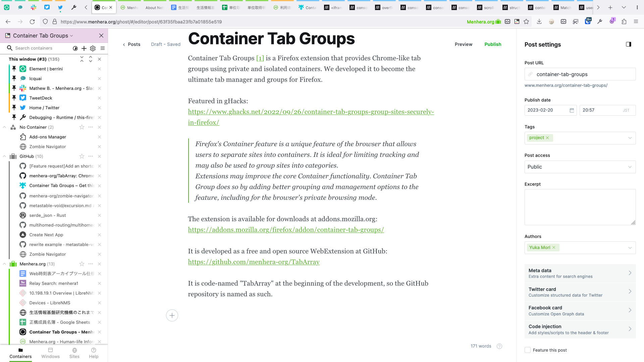The height and width of the screenshot is (362, 644).
Task: Collapse all containers with inward arrows icon
Action: point(82,59)
